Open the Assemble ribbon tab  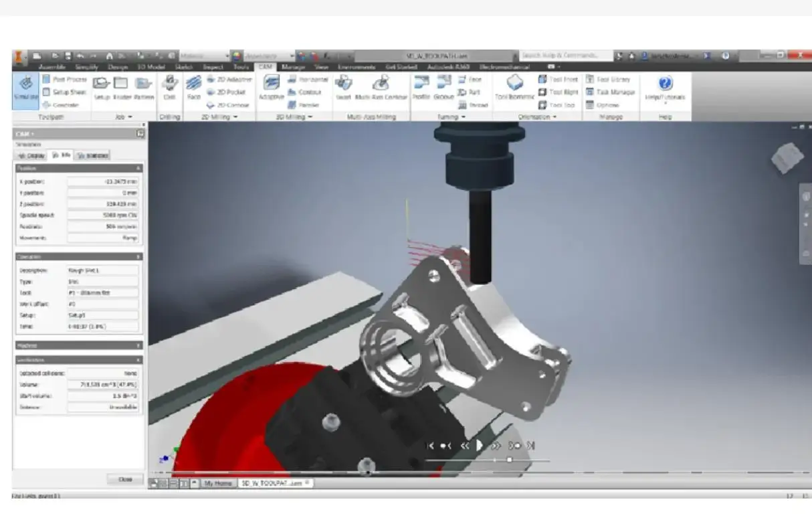52,67
